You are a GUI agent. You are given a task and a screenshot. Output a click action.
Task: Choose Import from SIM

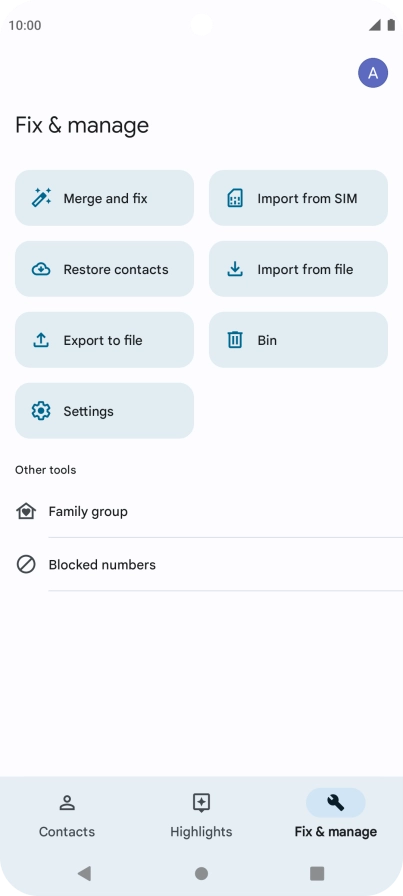point(298,198)
